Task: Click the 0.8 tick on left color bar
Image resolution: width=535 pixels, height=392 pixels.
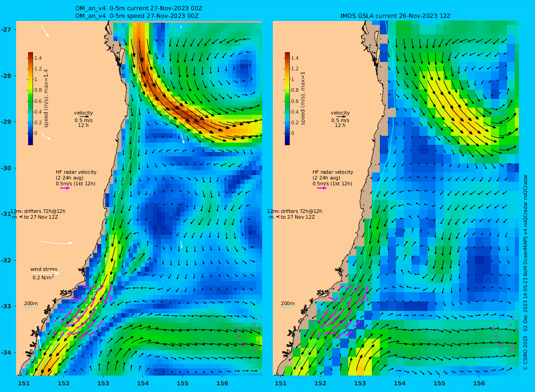Action: tap(38, 90)
